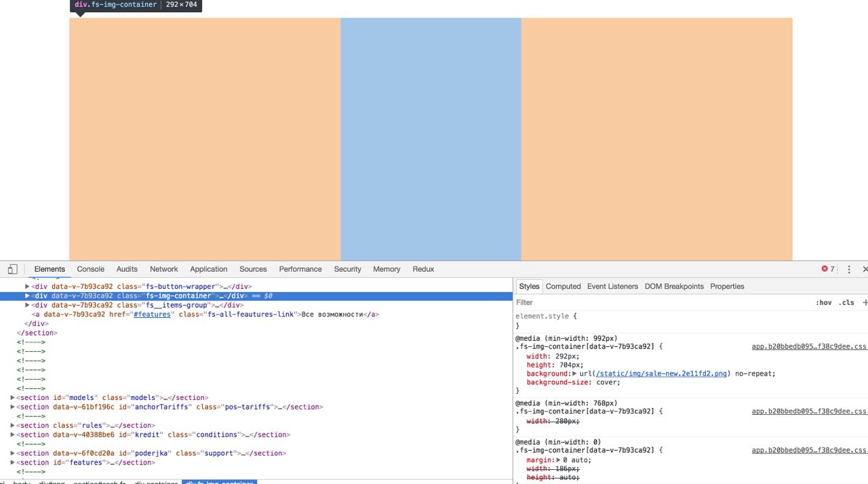Open the Redux tab
The height and width of the screenshot is (484, 868).
(423, 269)
